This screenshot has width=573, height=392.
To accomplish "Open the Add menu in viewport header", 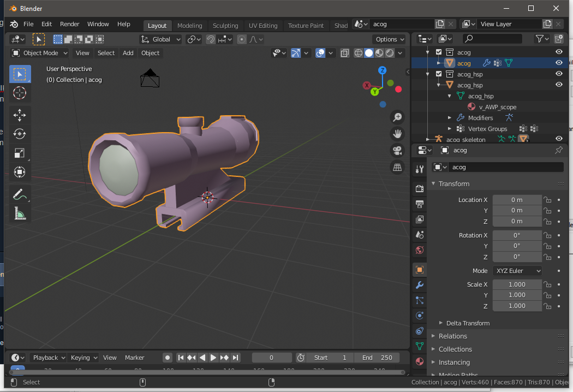I will tap(128, 53).
